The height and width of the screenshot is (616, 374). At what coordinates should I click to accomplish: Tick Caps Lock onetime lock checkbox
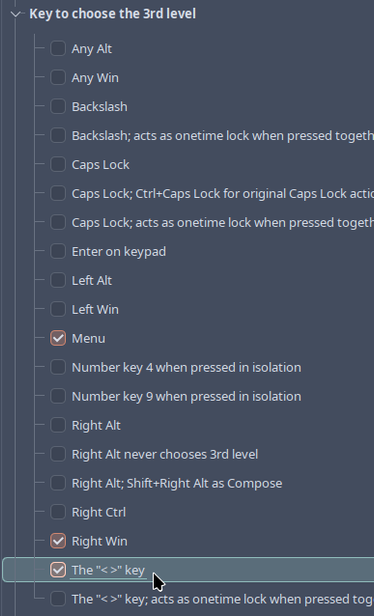pyautogui.click(x=58, y=222)
